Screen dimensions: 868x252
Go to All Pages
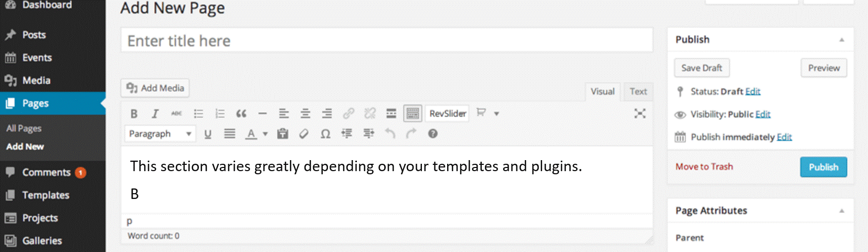(24, 129)
